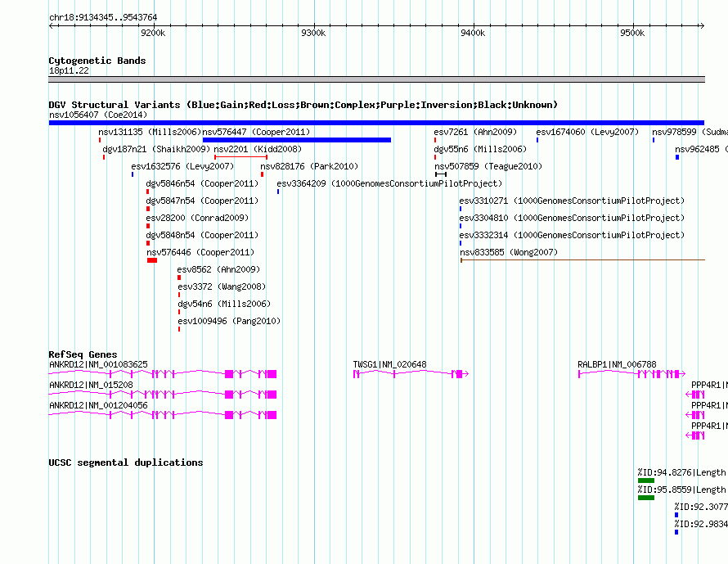Screen dimensions: 728x564
Task: Open the nsv131135 (Mills2006) variant label
Action: (x=150, y=132)
